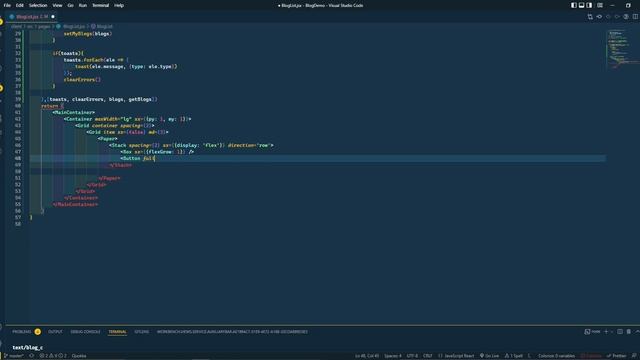
Task: Open the Selection menu
Action: pos(38,5)
